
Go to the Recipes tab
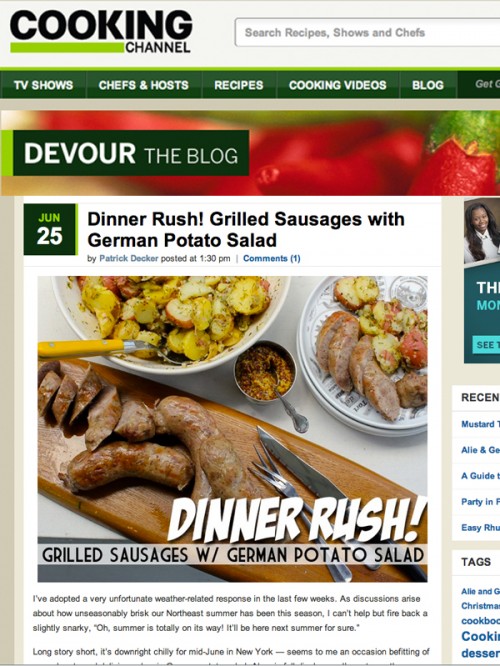[239, 85]
